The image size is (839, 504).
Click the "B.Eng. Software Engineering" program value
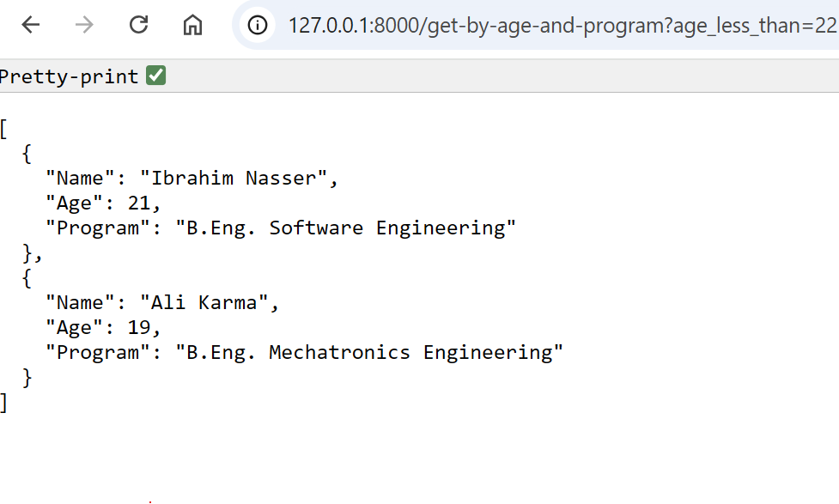[346, 228]
